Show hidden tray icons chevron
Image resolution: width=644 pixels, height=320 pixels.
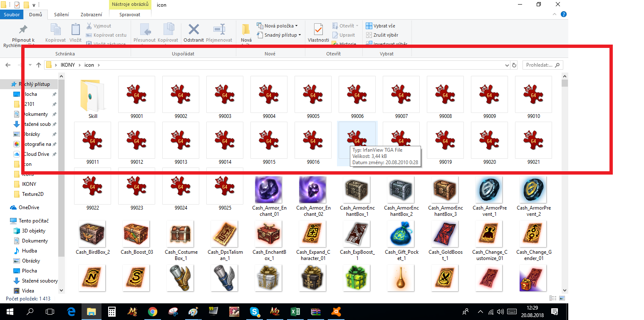tap(481, 312)
